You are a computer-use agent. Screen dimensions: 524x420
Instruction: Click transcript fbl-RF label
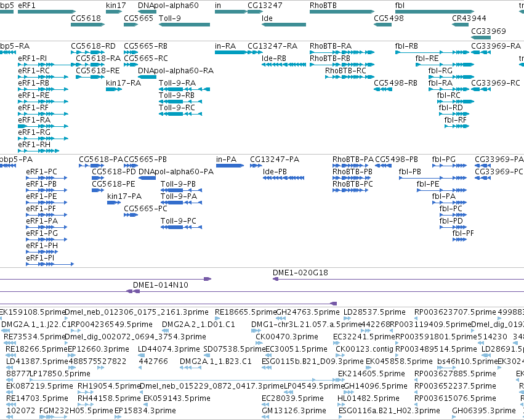(x=455, y=119)
